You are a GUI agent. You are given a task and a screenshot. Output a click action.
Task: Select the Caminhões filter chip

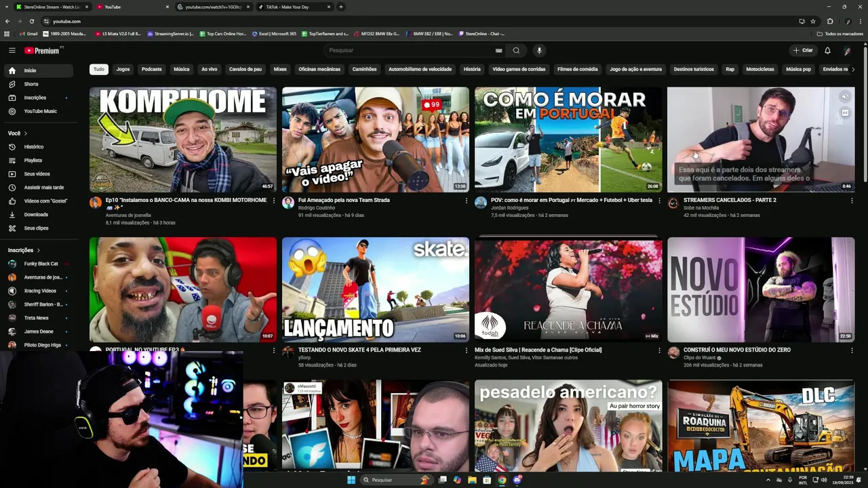(x=364, y=69)
